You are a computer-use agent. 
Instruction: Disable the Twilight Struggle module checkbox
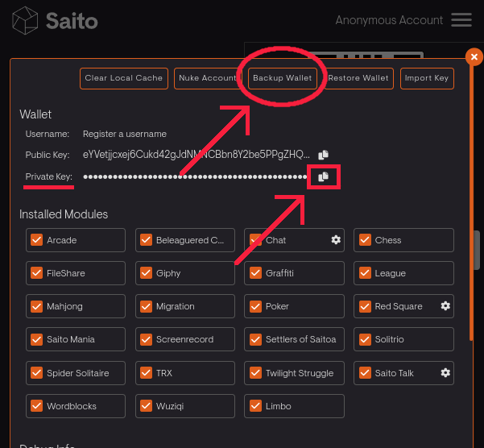tap(255, 373)
